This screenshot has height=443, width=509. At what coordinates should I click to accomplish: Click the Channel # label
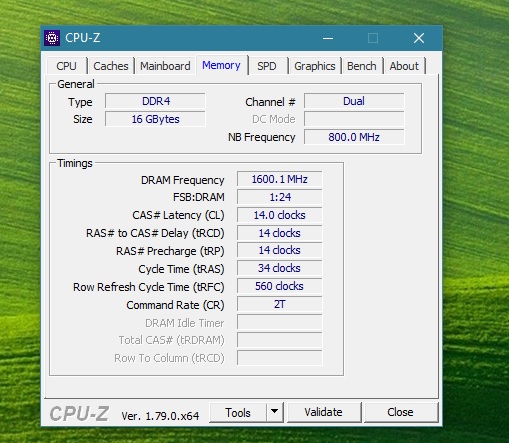tap(270, 102)
